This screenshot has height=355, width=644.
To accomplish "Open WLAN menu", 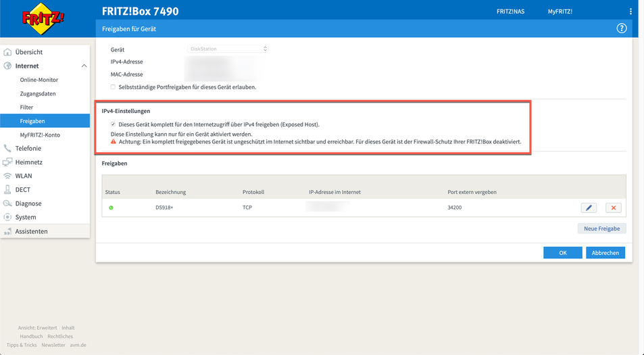I will (x=24, y=176).
